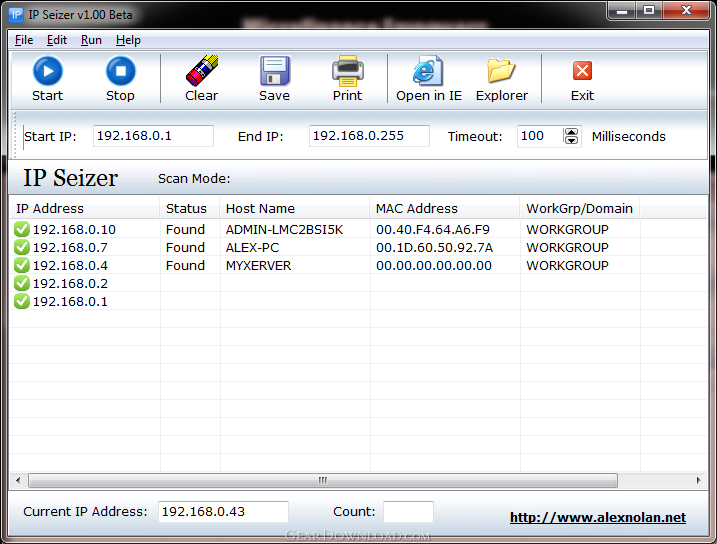Click the Explorer folder icon
Screen dimensions: 717x544
(501, 71)
